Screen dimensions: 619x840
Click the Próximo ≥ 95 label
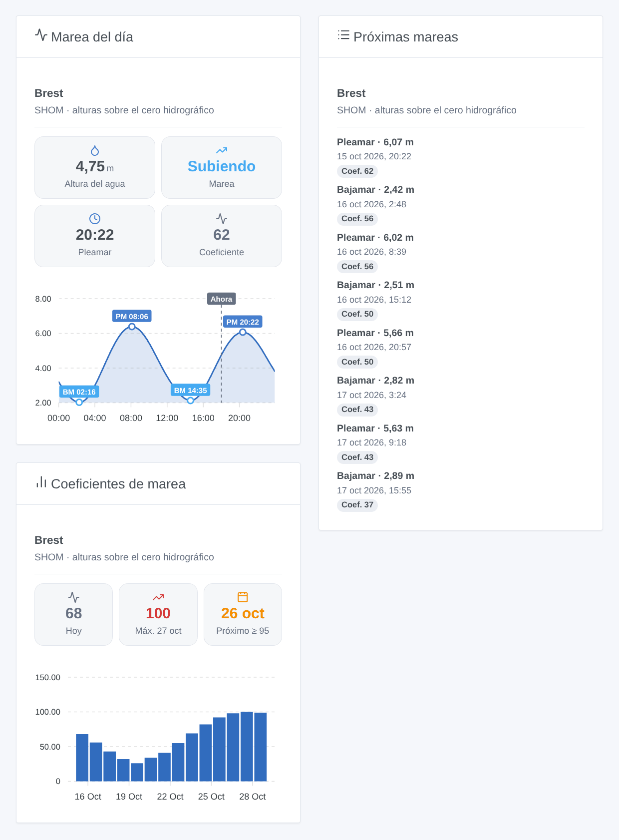click(x=243, y=631)
